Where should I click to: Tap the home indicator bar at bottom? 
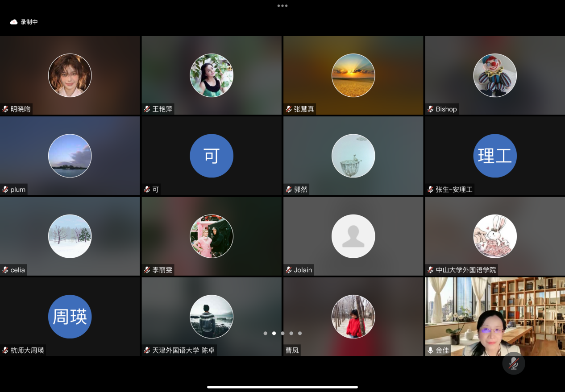point(282,387)
